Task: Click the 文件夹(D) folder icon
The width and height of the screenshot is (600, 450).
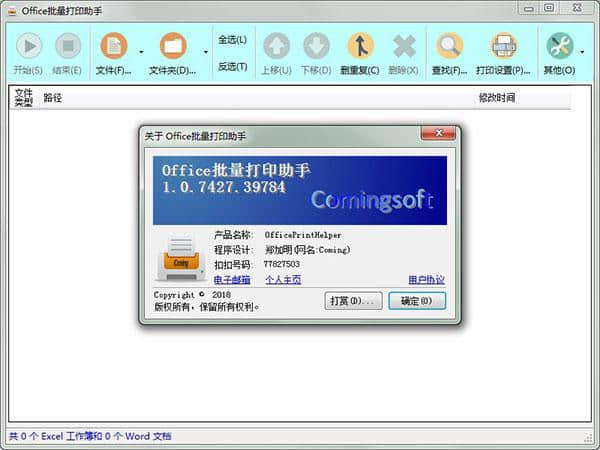Action: coord(173,46)
